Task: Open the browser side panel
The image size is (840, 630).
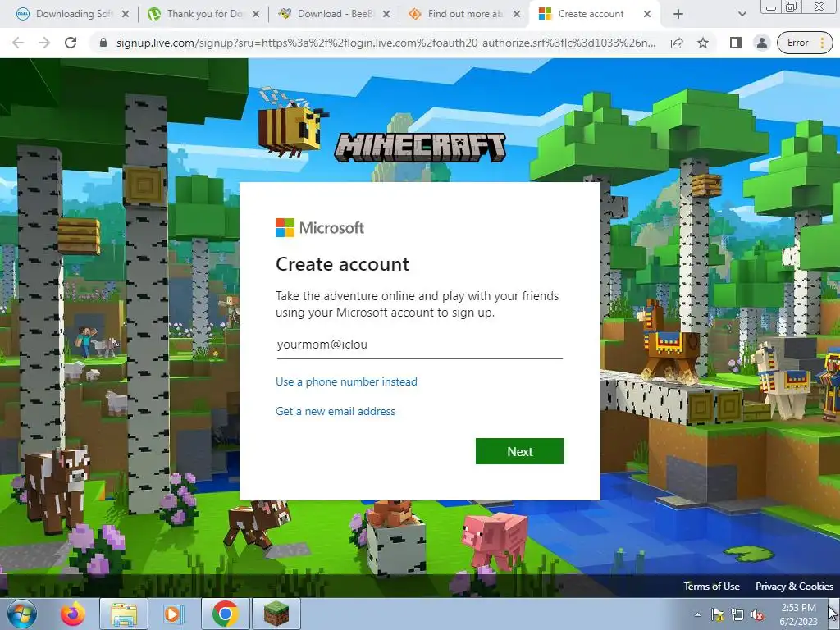Action: (x=736, y=43)
